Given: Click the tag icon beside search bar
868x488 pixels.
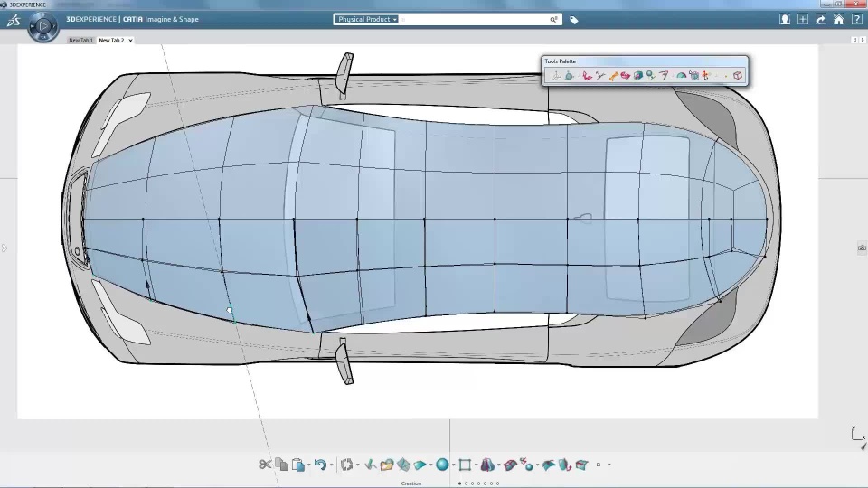Looking at the screenshot, I should 573,20.
